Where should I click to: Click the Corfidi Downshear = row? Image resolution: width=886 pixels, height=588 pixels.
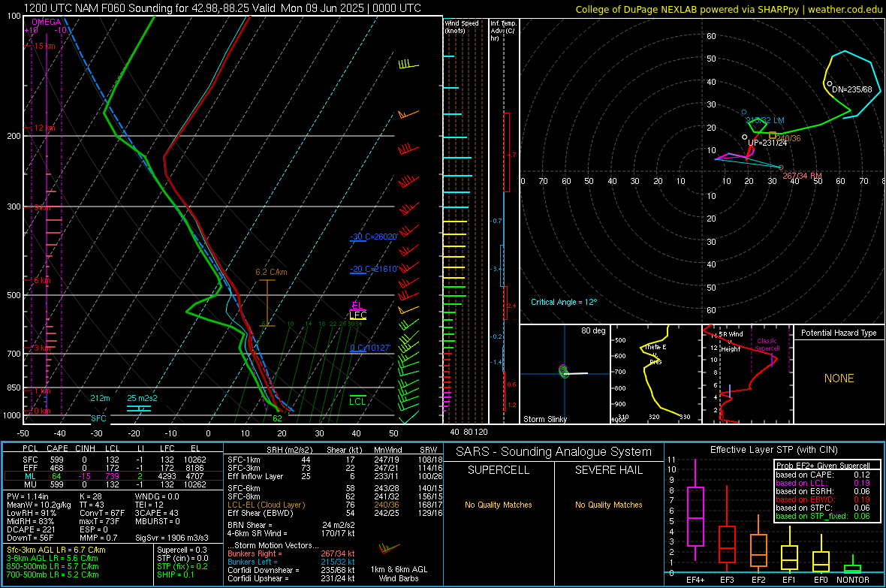[x=291, y=570]
